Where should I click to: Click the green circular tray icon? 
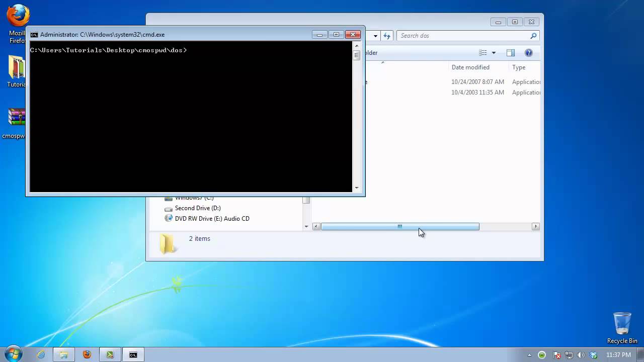pyautogui.click(x=542, y=355)
